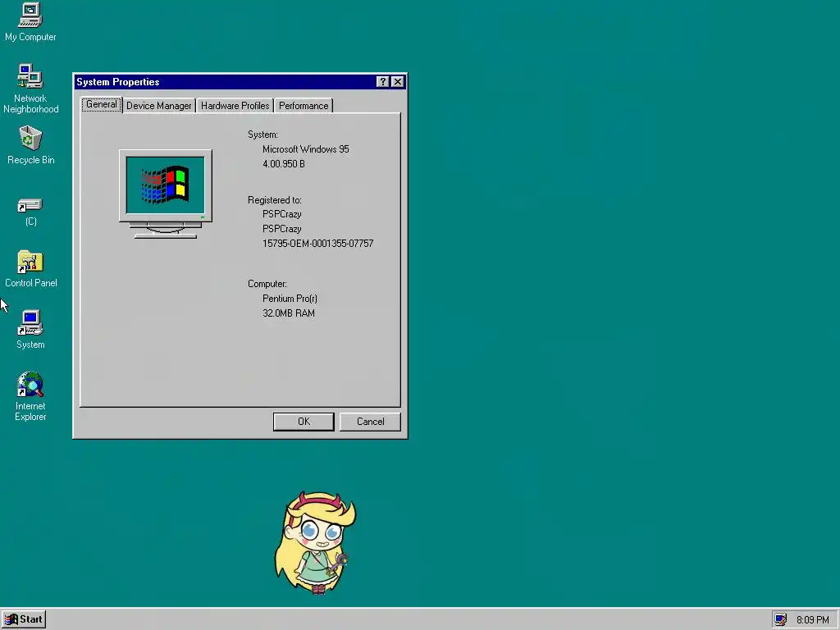The image size is (840, 630).
Task: Click the Cancel button
Action: tap(370, 422)
